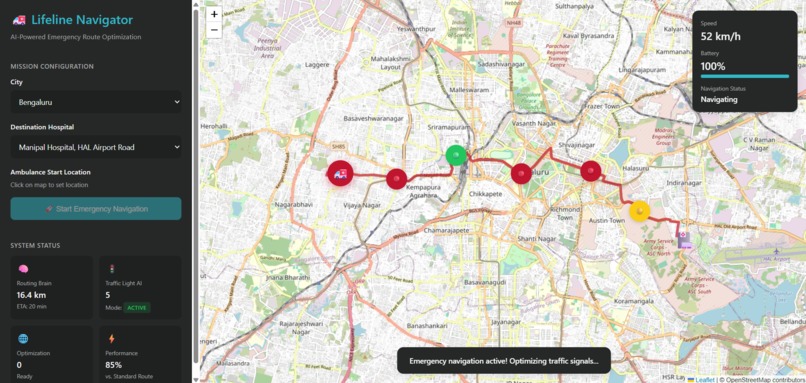The width and height of the screenshot is (806, 383).
Task: Open the City dropdown showing Bengaluru
Action: click(x=96, y=102)
